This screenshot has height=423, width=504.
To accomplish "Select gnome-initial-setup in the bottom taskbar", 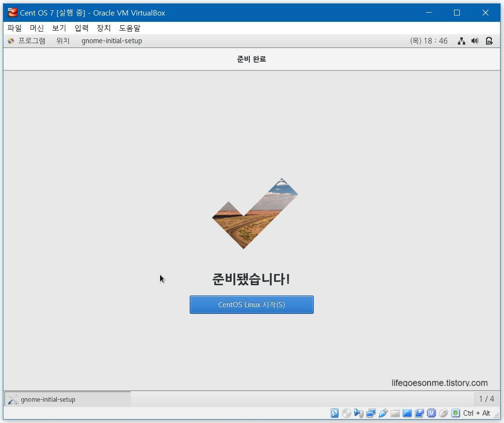I will click(67, 399).
